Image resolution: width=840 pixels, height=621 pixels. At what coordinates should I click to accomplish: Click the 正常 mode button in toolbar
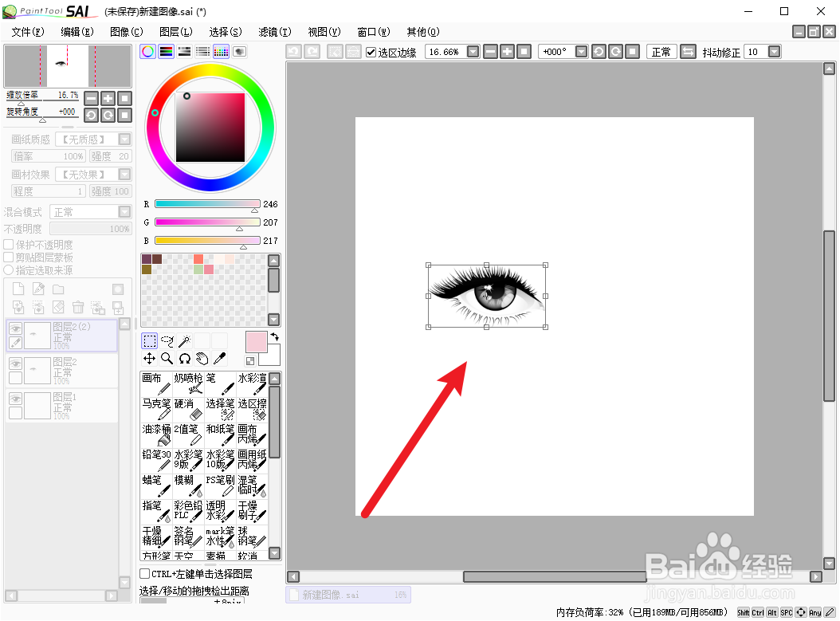(661, 52)
